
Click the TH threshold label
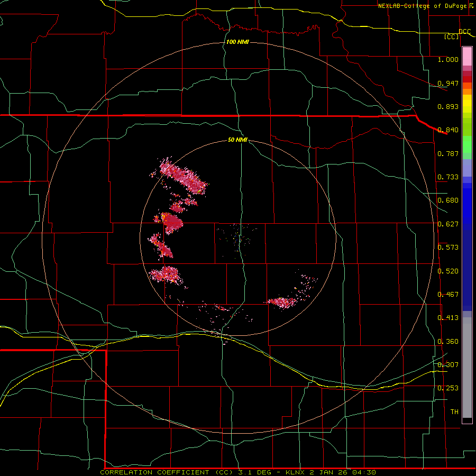tap(454, 412)
